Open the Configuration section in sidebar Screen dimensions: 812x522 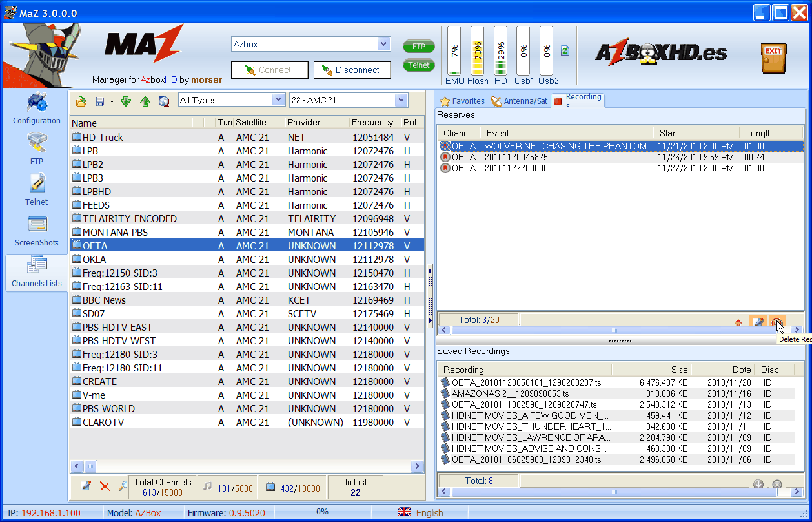pos(37,109)
